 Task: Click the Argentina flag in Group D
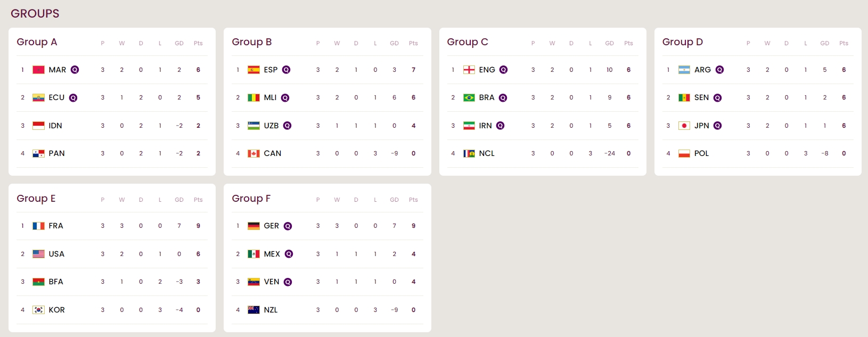(x=684, y=70)
